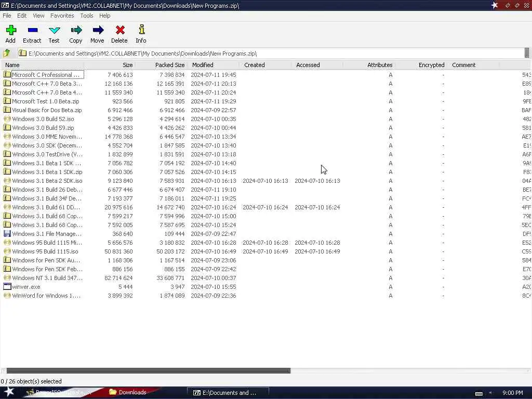Click disc icon of Windows 3.1 Beta 2 SDK.iso
The image size is (532, 399).
click(x=7, y=181)
